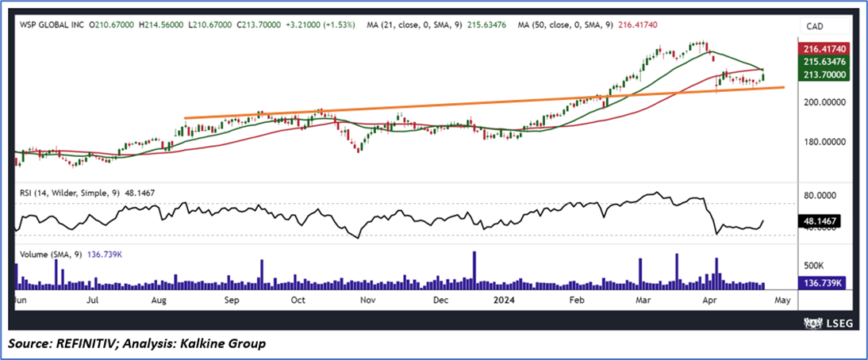Click the Jun date axis label

click(21, 301)
